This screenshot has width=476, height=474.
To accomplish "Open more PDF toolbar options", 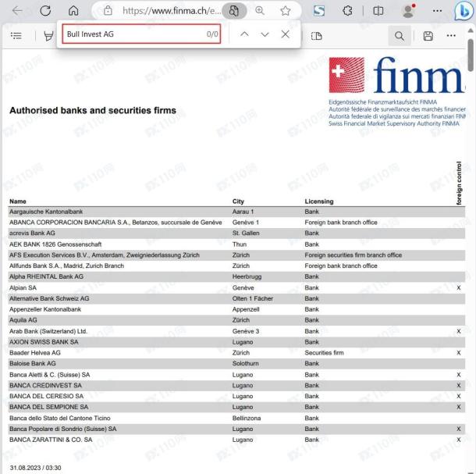I will coord(451,36).
